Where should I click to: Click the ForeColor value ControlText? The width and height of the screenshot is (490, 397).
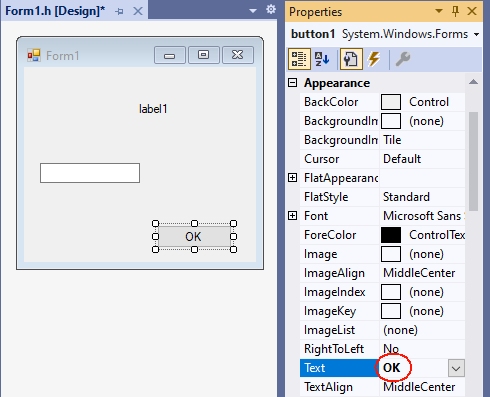(x=437, y=235)
